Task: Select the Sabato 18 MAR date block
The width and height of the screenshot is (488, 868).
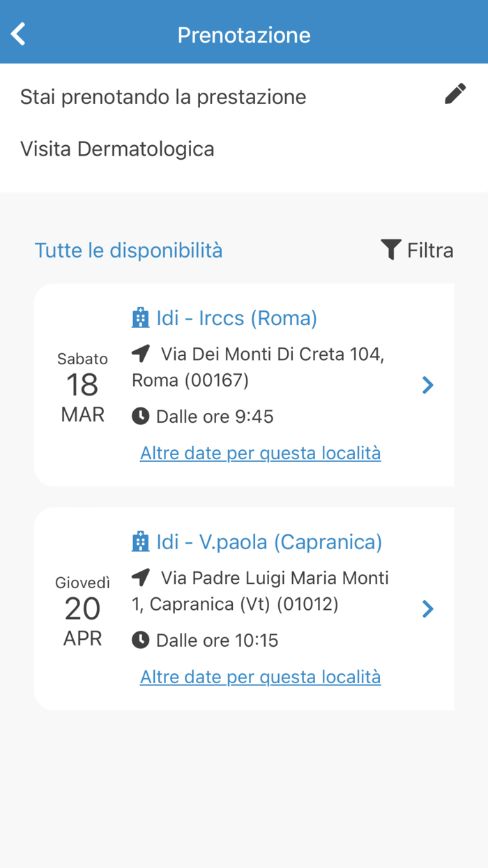Action: [82, 384]
